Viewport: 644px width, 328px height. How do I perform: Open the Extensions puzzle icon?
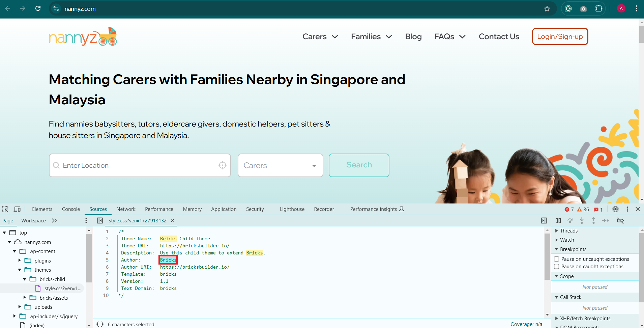coord(599,8)
